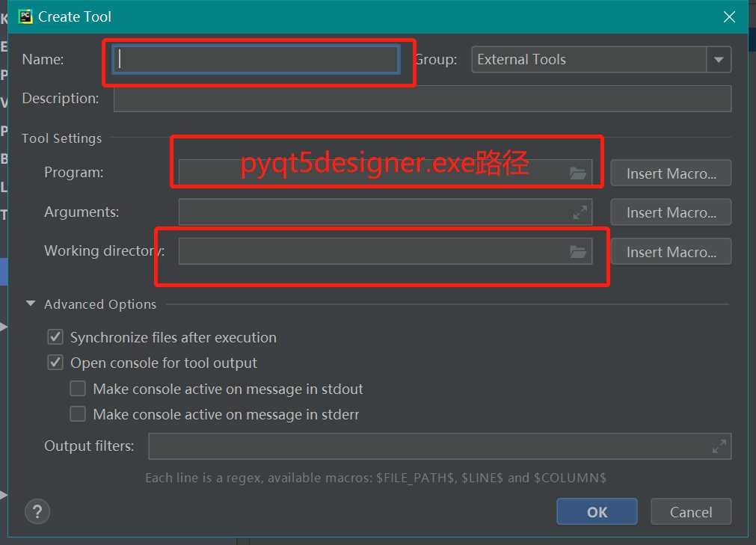The image size is (756, 545).
Task: Click the Name input field
Action: [x=256, y=59]
